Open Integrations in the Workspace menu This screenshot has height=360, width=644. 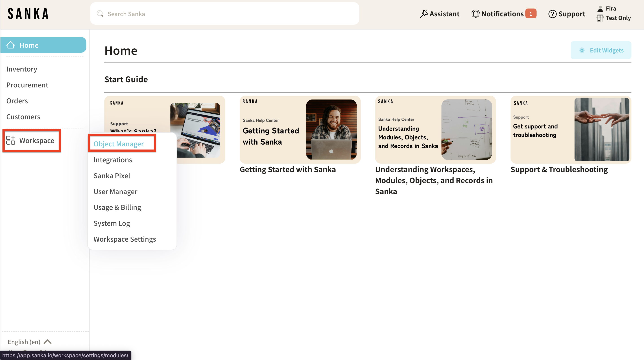tap(113, 160)
